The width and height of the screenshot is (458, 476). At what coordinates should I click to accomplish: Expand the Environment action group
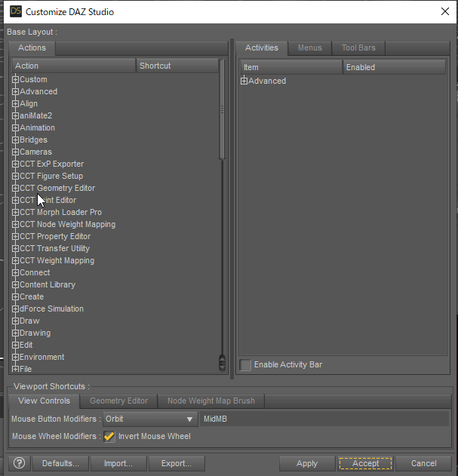coord(15,357)
